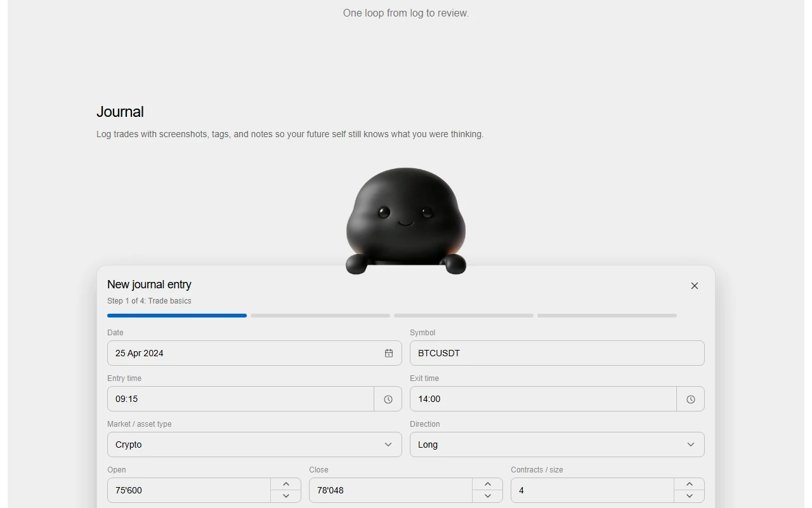This screenshot has width=812, height=508.
Task: Open the Entry time clock picker
Action: [x=388, y=399]
